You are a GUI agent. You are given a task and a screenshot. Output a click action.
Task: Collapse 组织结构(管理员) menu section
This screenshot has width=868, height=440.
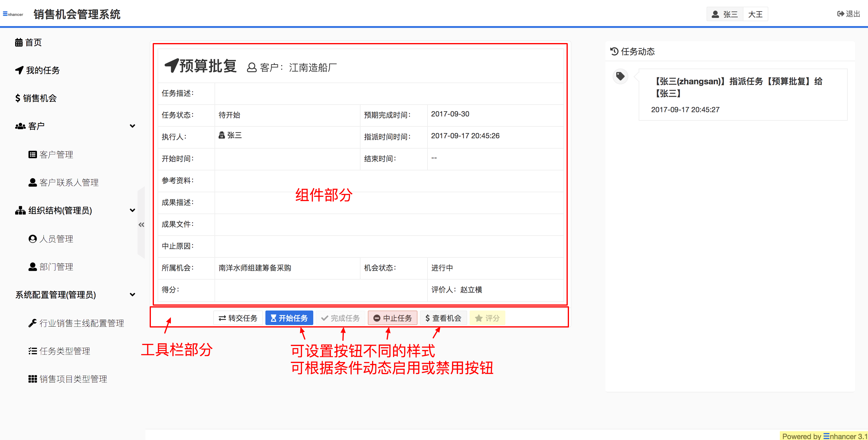tap(132, 210)
